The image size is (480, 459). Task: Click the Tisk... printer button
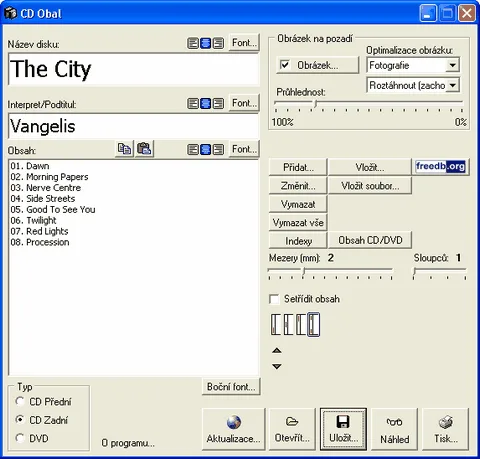pos(446,429)
